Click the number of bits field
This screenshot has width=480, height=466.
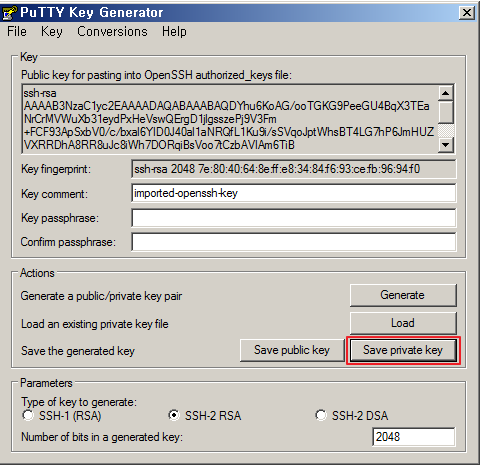(413, 437)
